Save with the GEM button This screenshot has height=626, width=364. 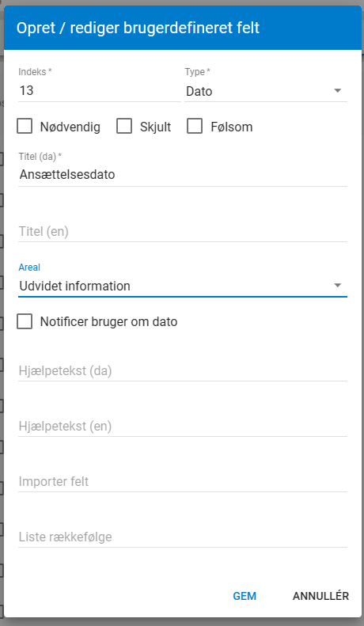[245, 596]
